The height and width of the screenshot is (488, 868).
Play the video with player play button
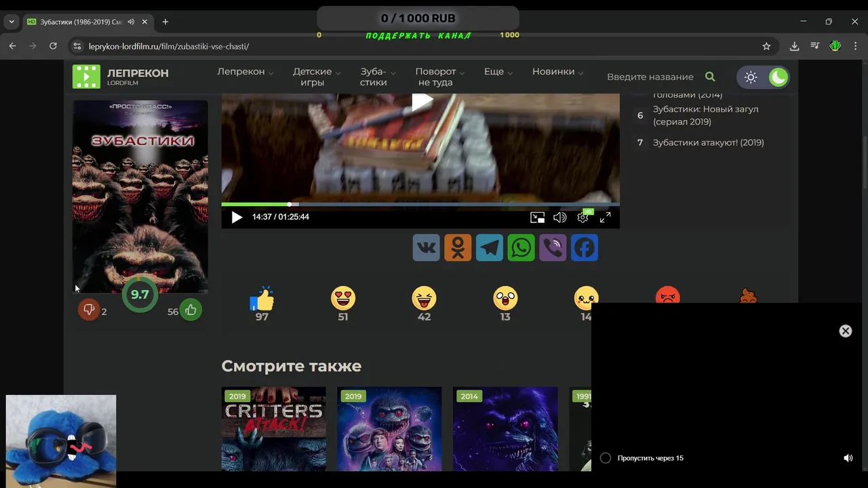pyautogui.click(x=237, y=218)
